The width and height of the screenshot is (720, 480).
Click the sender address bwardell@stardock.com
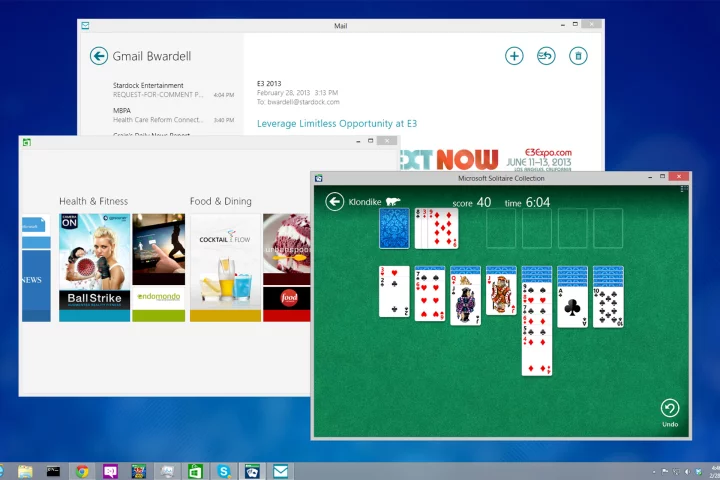pos(303,102)
